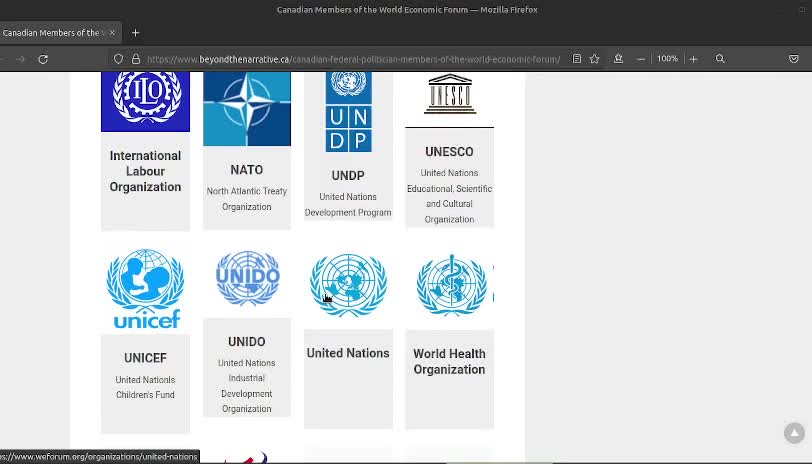
Task: Select the Canadian Members of the tab
Action: pyautogui.click(x=52, y=33)
